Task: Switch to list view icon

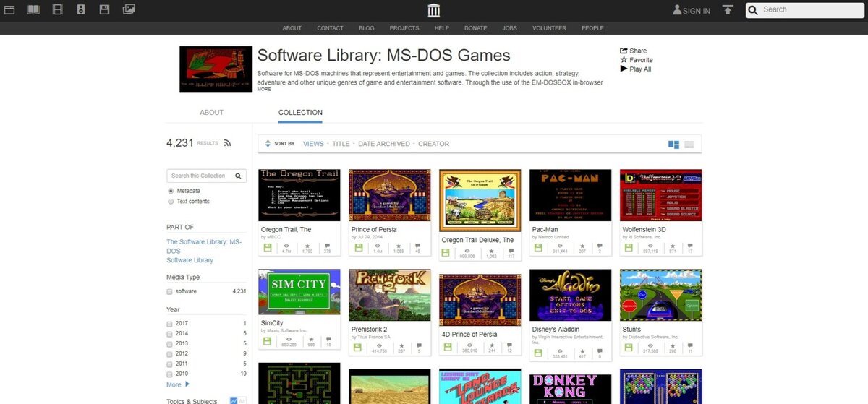Action: coord(689,145)
